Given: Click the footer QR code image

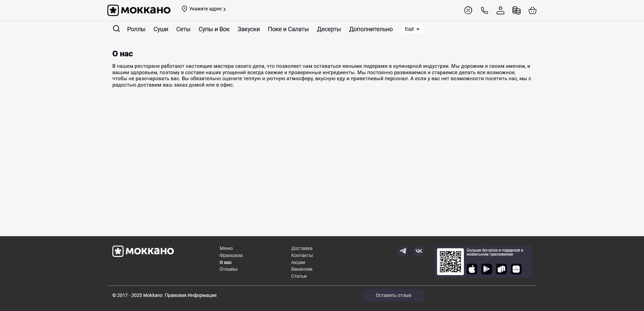Looking at the screenshot, I should pos(450,262).
